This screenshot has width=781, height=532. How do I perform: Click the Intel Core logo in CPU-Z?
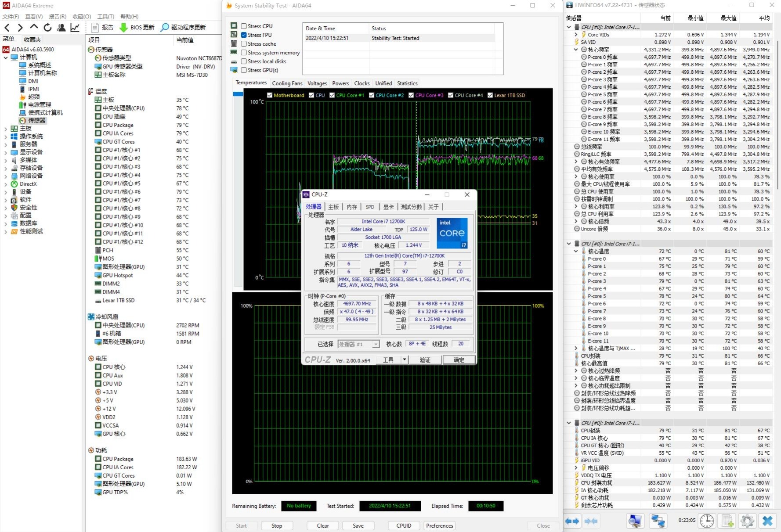452,233
